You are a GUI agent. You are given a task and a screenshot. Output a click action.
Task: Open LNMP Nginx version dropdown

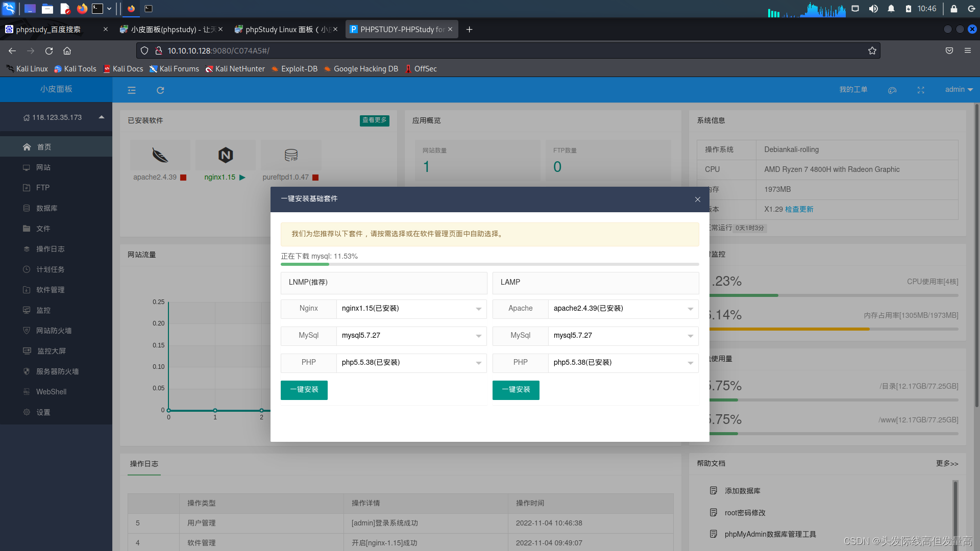click(411, 309)
